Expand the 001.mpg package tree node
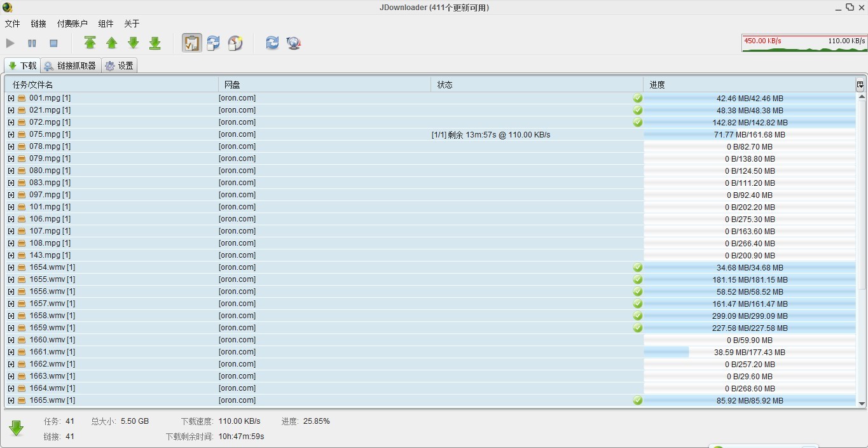This screenshot has height=448, width=868. 11,98
